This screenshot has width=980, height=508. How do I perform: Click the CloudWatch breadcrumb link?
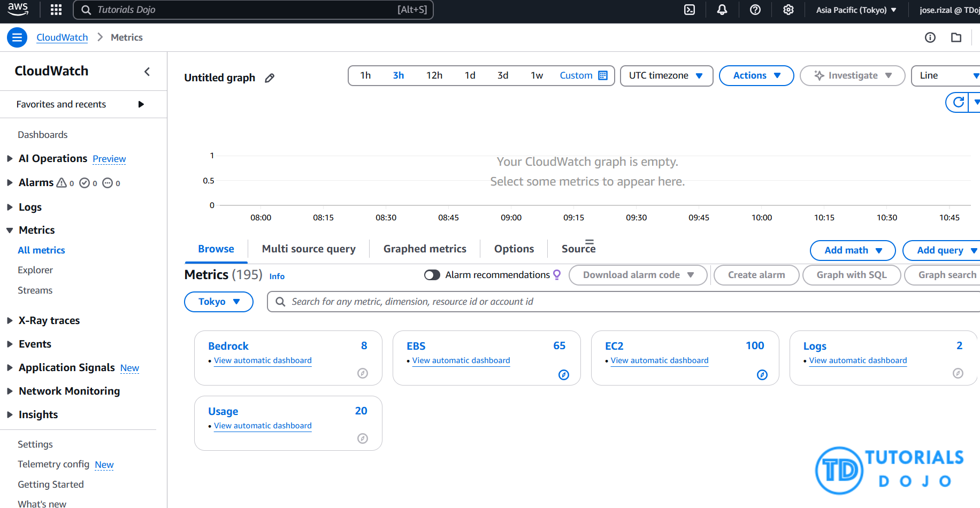click(62, 37)
